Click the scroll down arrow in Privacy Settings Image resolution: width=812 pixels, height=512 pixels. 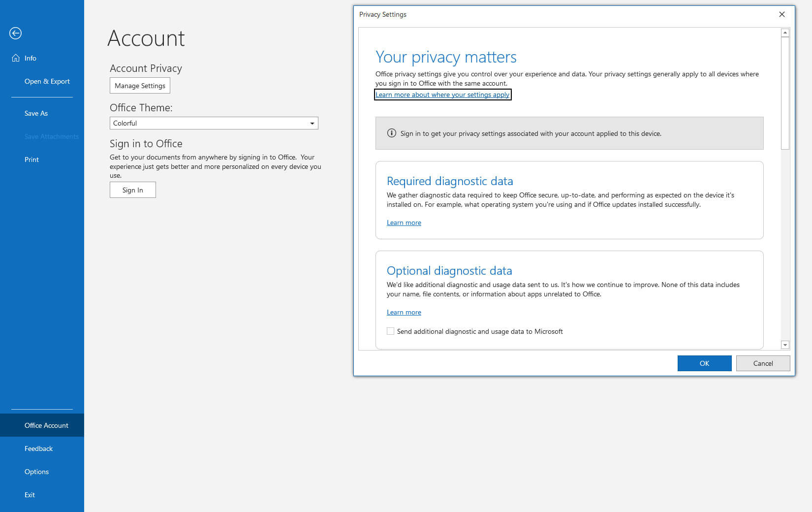click(x=785, y=345)
